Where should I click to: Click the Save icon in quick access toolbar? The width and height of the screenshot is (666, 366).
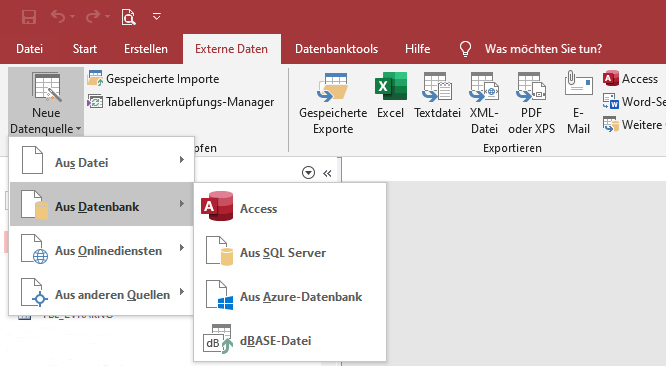[29, 17]
